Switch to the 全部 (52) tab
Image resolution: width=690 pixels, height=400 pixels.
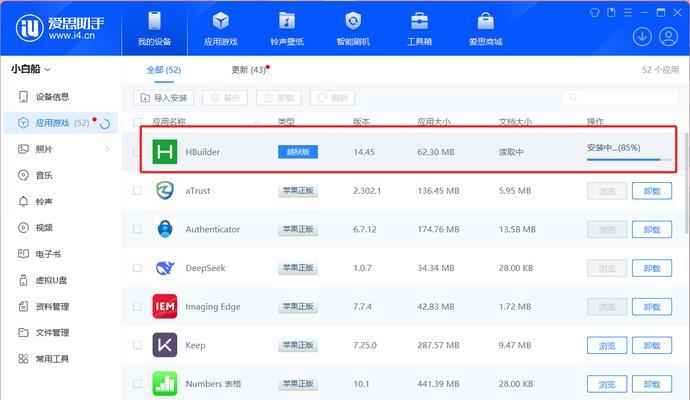coord(164,70)
